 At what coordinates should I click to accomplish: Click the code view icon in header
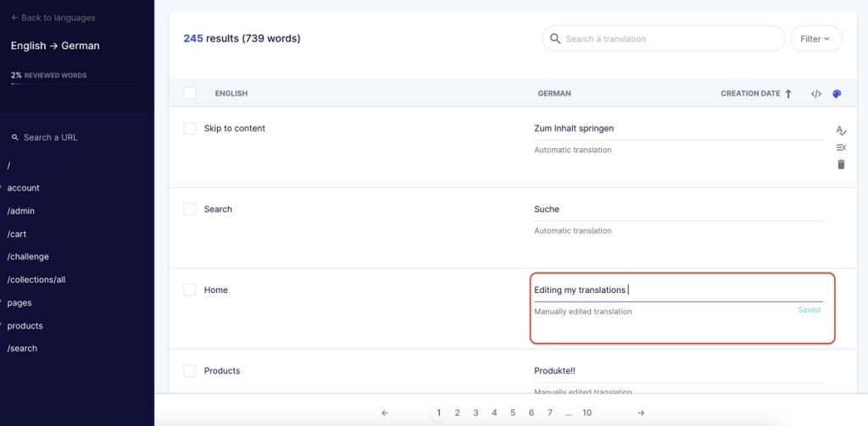(x=815, y=94)
